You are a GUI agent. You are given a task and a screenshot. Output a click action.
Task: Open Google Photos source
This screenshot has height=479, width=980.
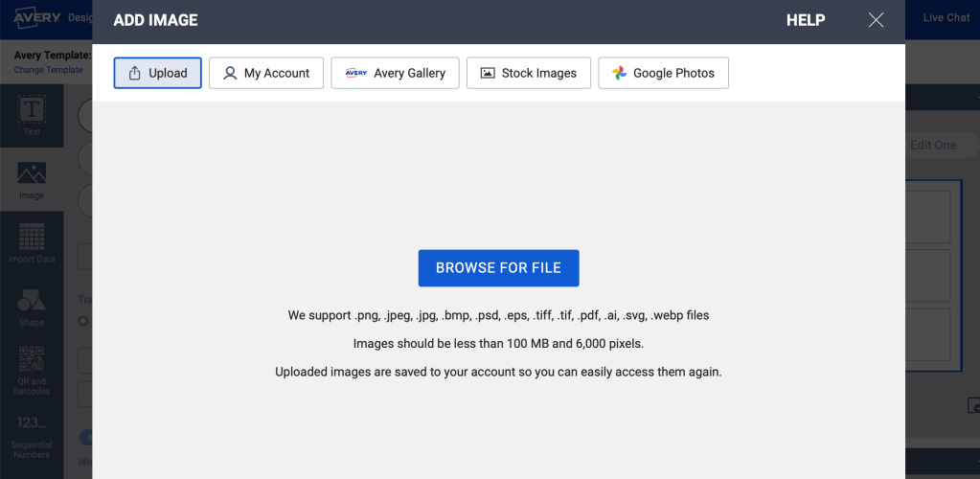tap(663, 73)
